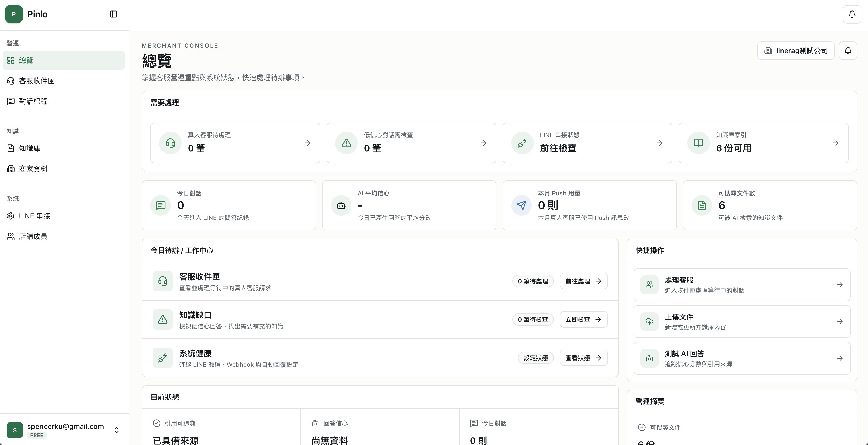This screenshot has height=445, width=868.
Task: Click the 0 筆待檢查 badge
Action: 533,319
